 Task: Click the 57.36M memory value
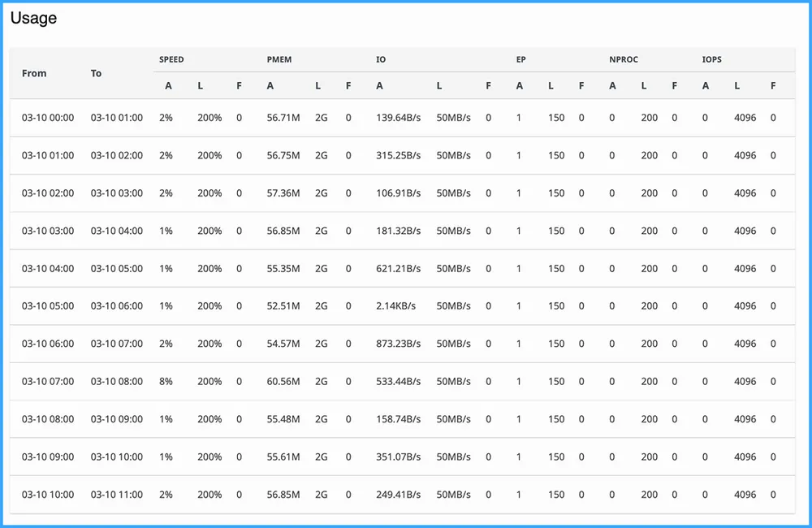click(283, 193)
